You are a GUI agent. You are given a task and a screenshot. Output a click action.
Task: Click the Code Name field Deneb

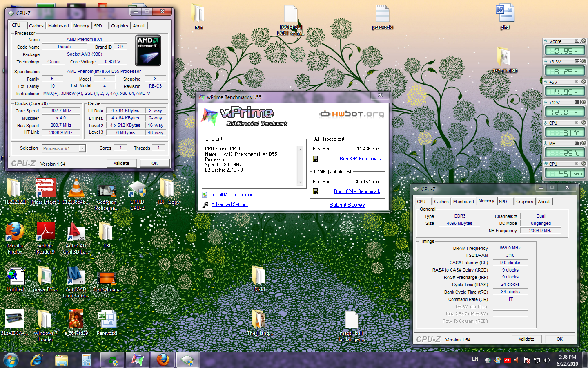[x=64, y=47]
